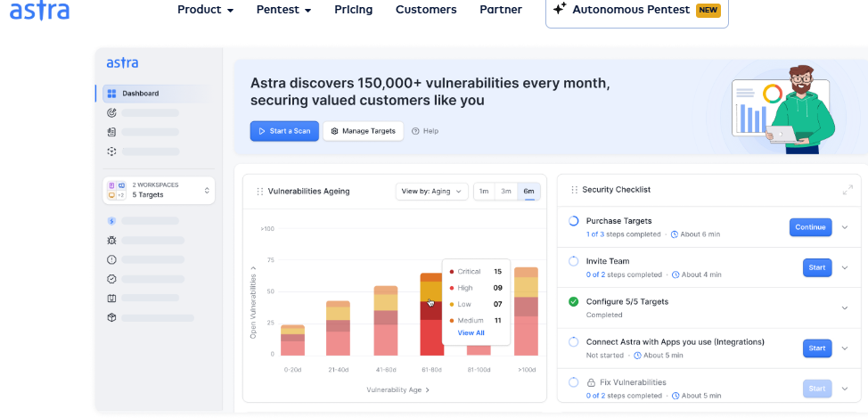Click the 41-60d vulnerability bar
Viewport: 868px width, 418px height.
[386, 321]
